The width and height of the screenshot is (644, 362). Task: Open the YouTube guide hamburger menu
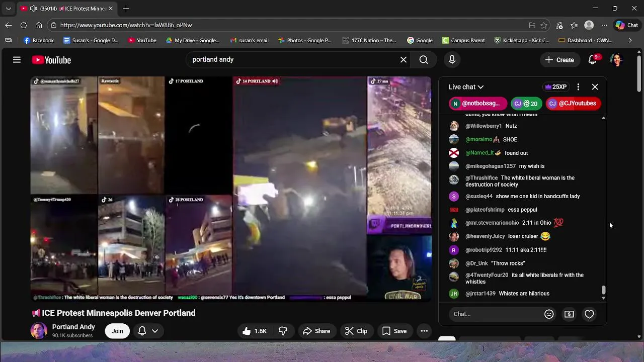coord(17,60)
